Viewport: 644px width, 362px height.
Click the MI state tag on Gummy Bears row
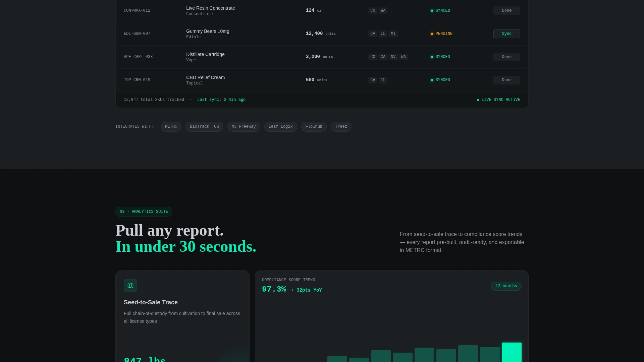pos(393,34)
